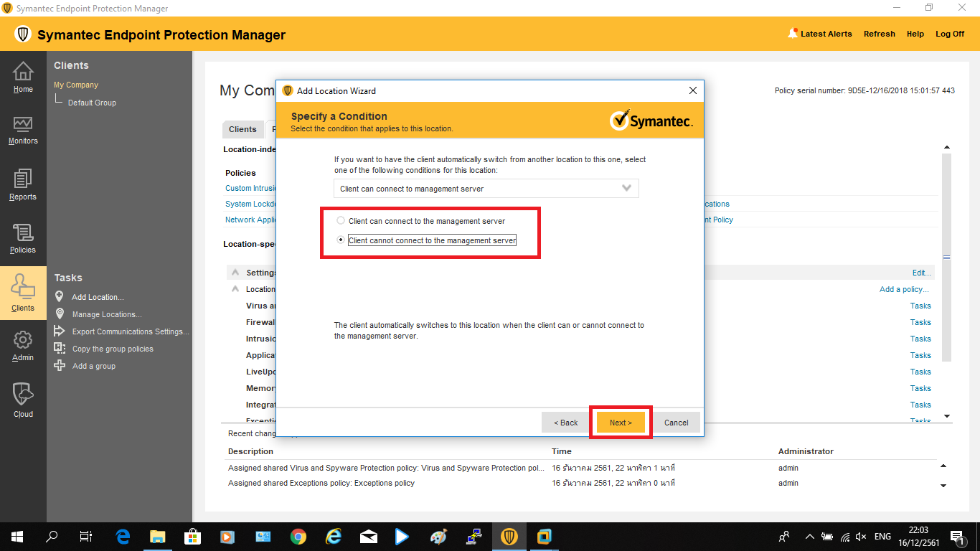Open the Home section in sidebar
980x551 pixels.
coord(23,77)
